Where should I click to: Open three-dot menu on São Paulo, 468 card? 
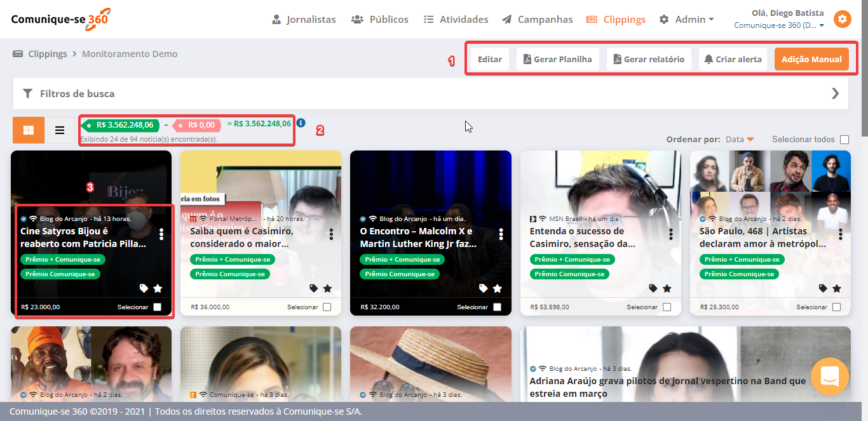coord(841,234)
